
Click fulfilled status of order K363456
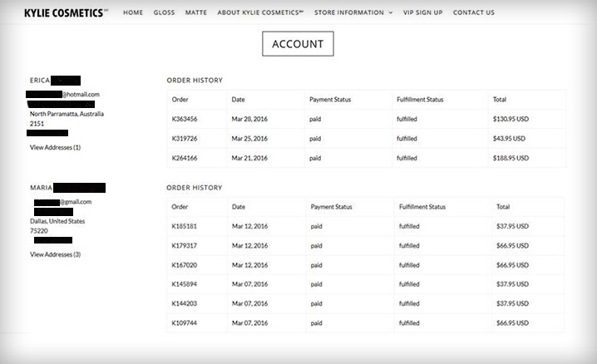coord(407,119)
